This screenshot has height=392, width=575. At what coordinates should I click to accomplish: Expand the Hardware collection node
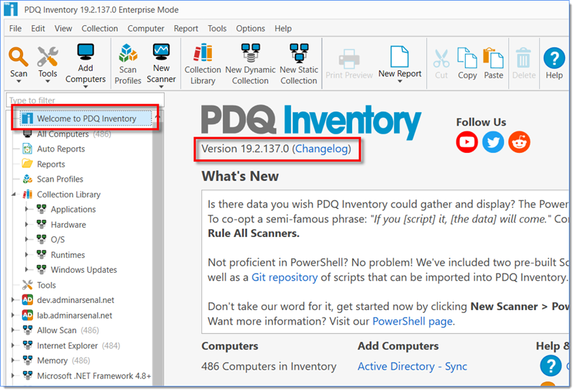click(27, 224)
